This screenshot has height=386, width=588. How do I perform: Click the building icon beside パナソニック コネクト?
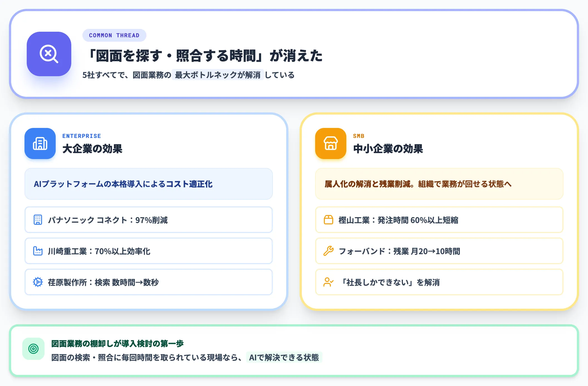(x=38, y=220)
